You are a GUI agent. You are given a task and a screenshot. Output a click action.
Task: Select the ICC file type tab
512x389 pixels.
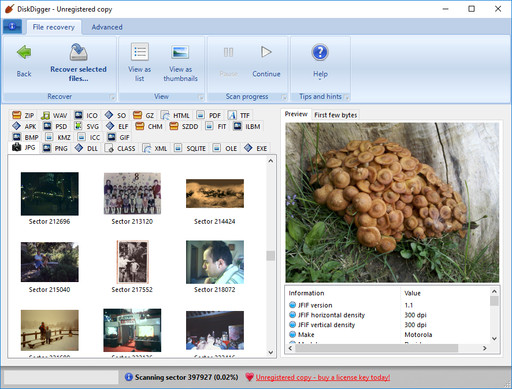pos(89,137)
